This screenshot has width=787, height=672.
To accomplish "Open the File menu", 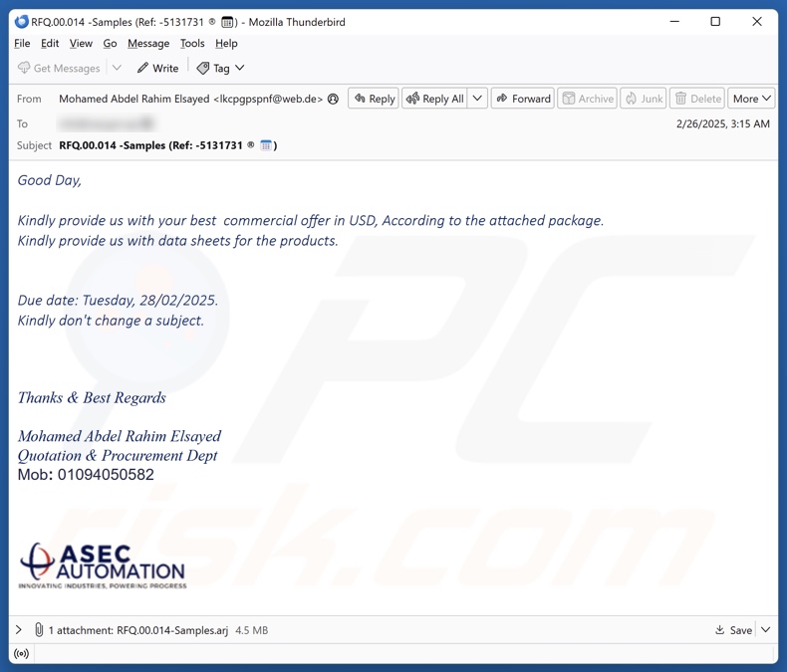I will click(22, 43).
